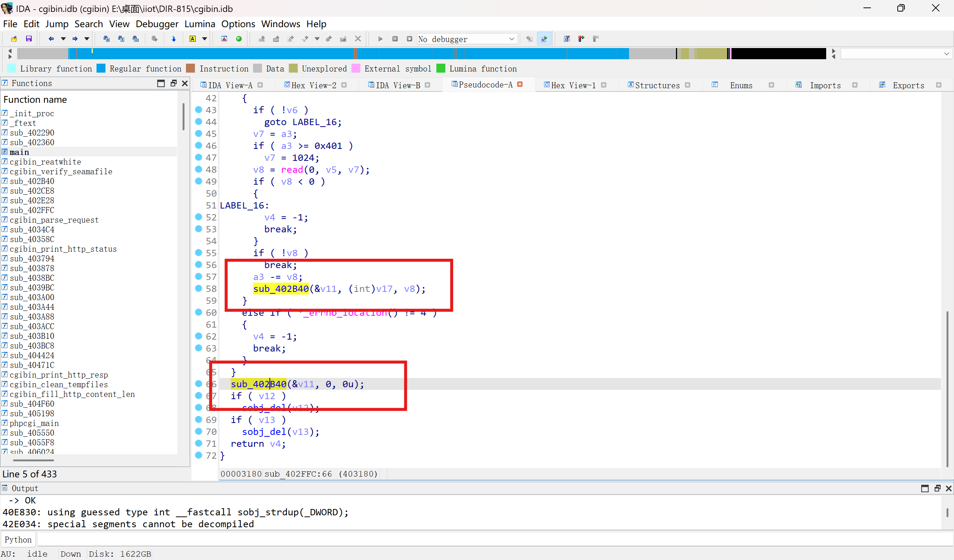Screen dimensions: 954x560
Task: Click sub_402B40 call on line 58
Action: [x=281, y=289]
